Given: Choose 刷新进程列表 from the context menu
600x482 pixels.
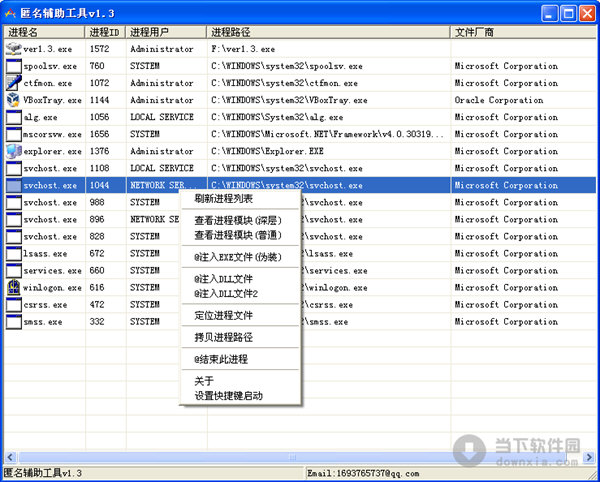Looking at the screenshot, I should pos(240,199).
